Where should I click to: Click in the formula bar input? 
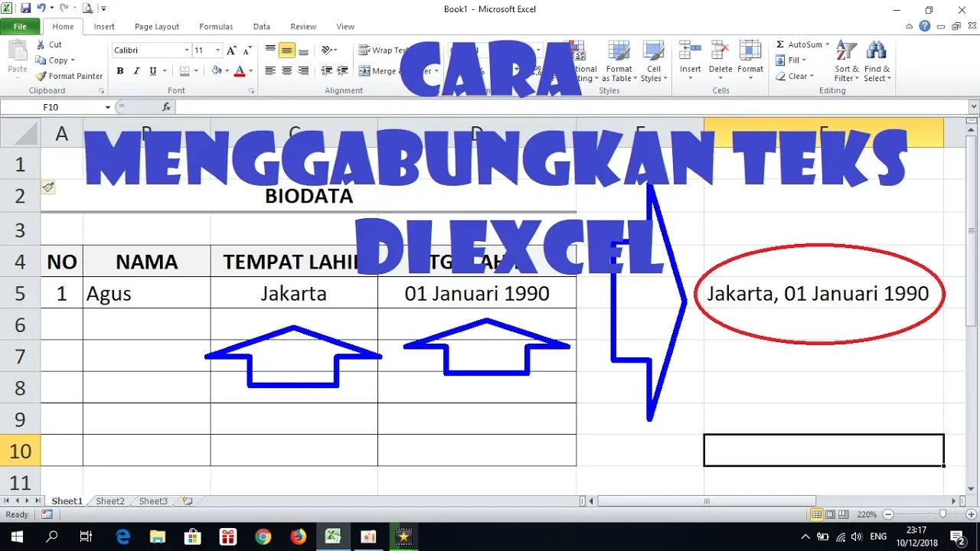point(570,107)
